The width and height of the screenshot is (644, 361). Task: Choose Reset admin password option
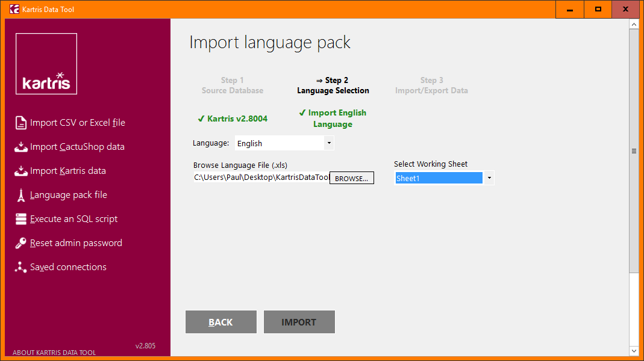[x=76, y=243]
